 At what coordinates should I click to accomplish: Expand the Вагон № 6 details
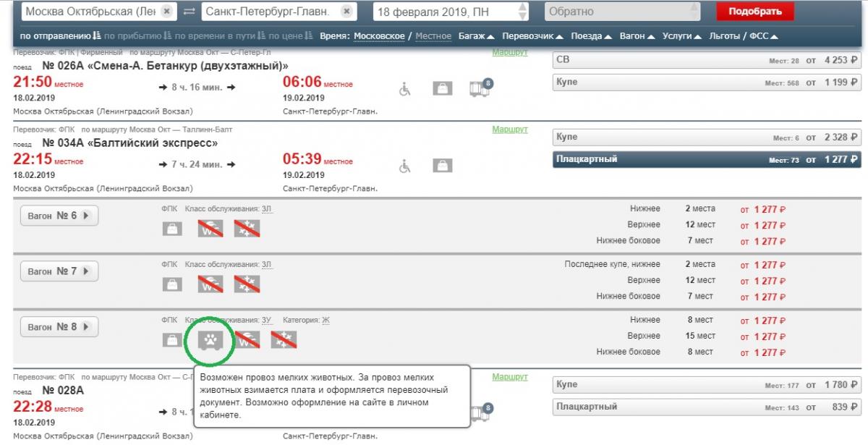click(x=59, y=216)
